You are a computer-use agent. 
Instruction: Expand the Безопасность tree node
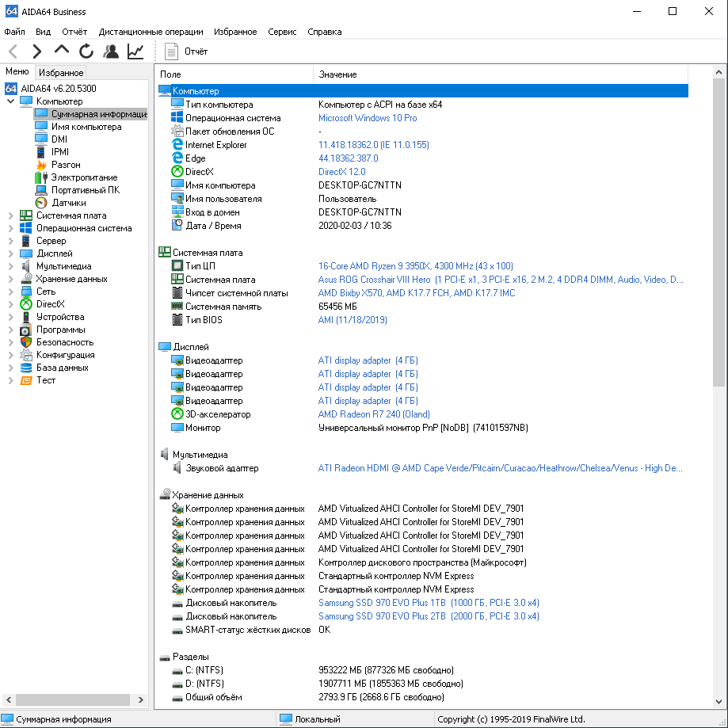[x=10, y=342]
